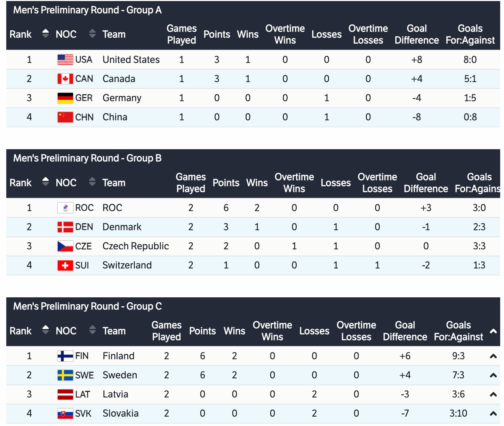Click the Rank sort arrows in Group A
Screen dimensions: 504x426
coord(45,34)
